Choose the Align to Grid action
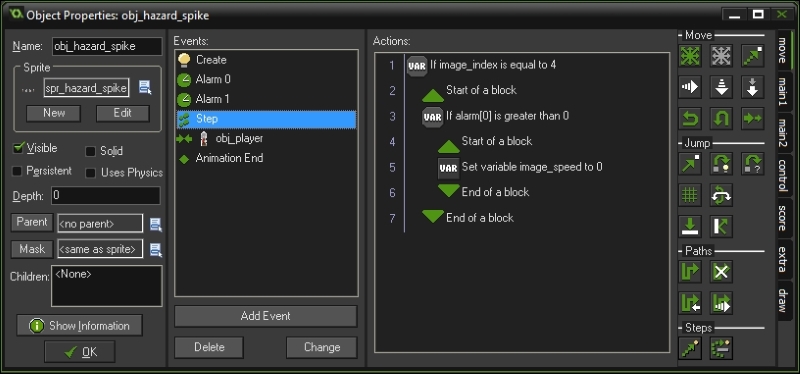The height and width of the screenshot is (374, 800). (690, 195)
